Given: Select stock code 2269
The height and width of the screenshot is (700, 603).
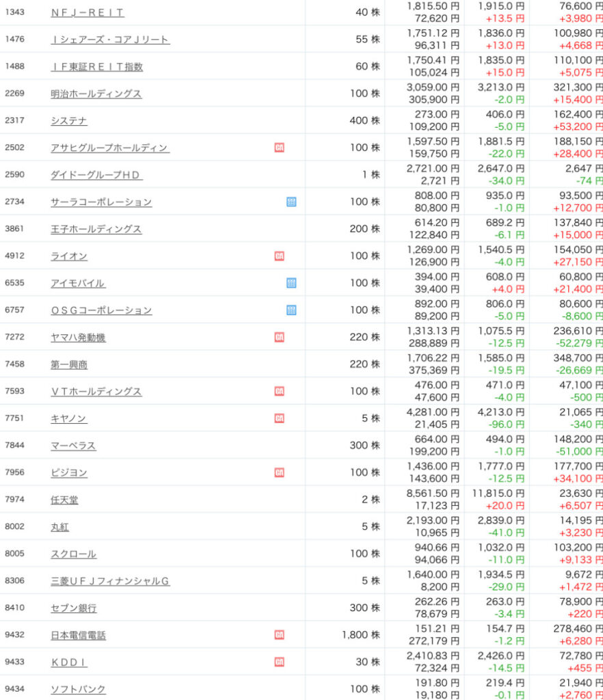Looking at the screenshot, I should tap(15, 93).
